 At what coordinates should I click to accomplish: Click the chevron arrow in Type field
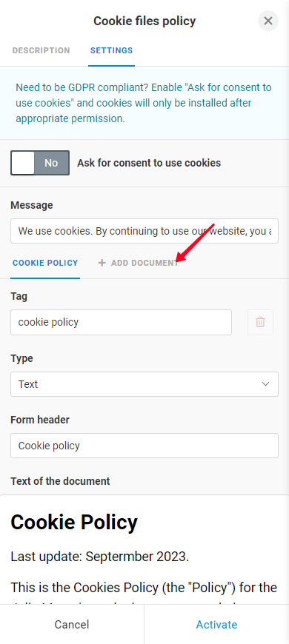pyautogui.click(x=265, y=384)
